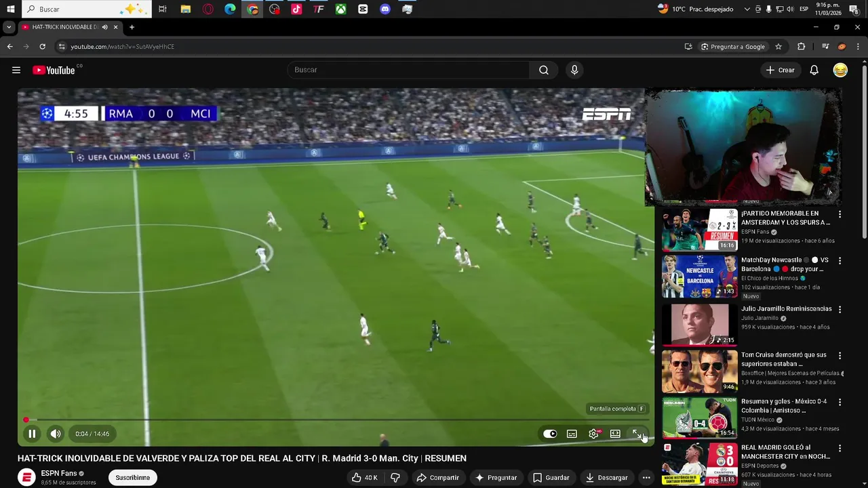
Task: Open the Windows Start menu
Action: (x=10, y=9)
